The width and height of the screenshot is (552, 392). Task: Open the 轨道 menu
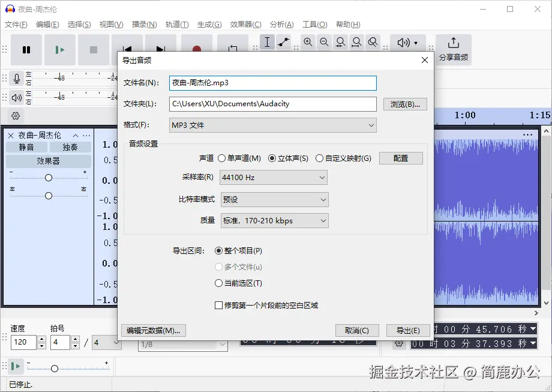176,25
